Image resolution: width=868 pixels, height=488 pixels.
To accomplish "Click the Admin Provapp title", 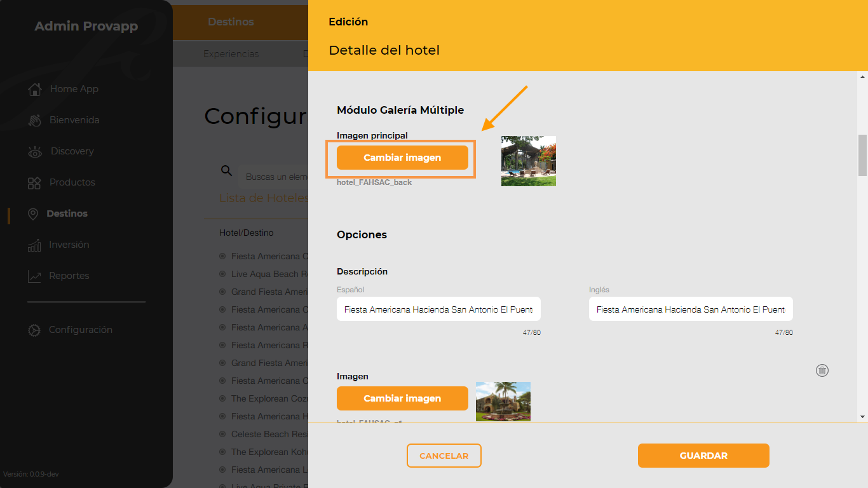I will click(86, 26).
